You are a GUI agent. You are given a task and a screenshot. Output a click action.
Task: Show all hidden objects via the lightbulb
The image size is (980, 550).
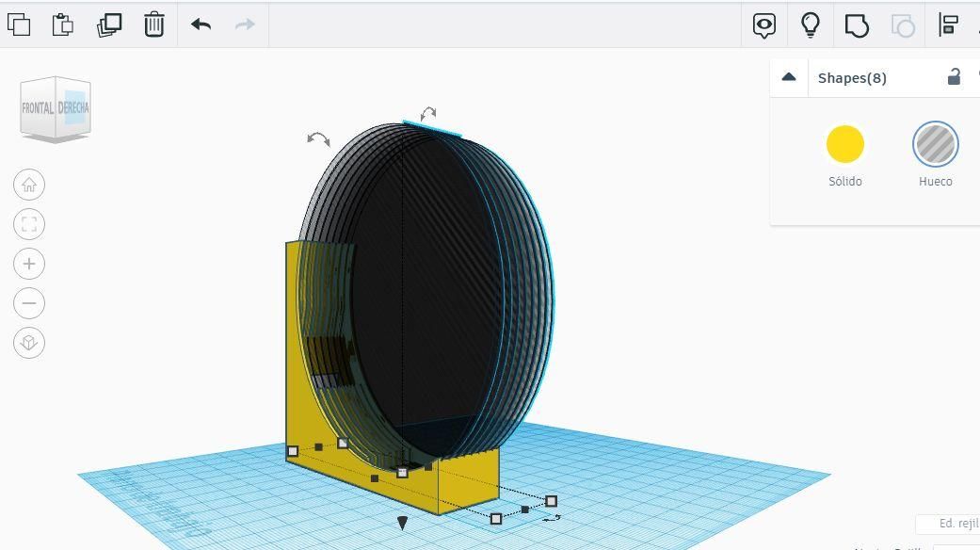point(811,25)
